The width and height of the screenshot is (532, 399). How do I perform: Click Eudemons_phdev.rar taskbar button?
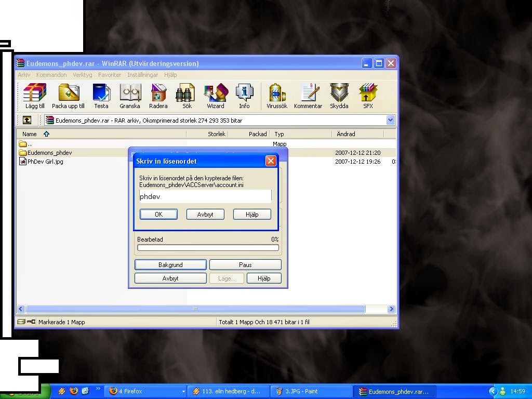395,391
